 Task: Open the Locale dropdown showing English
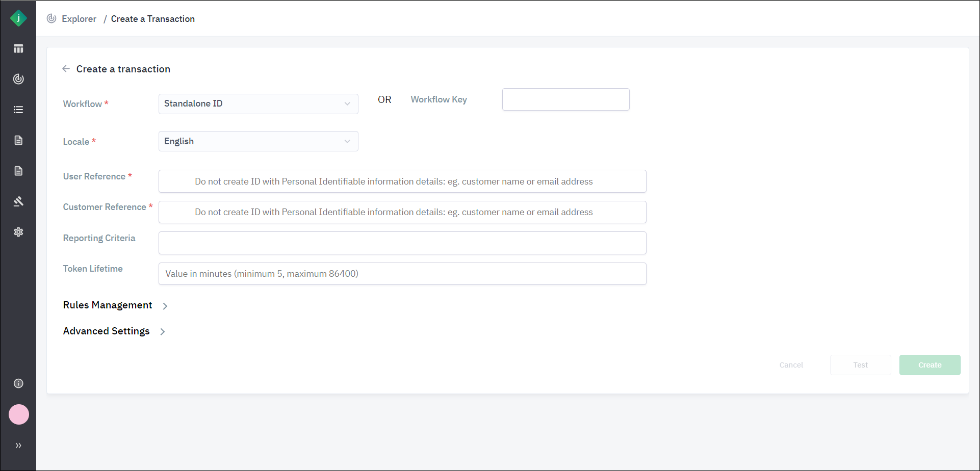258,141
